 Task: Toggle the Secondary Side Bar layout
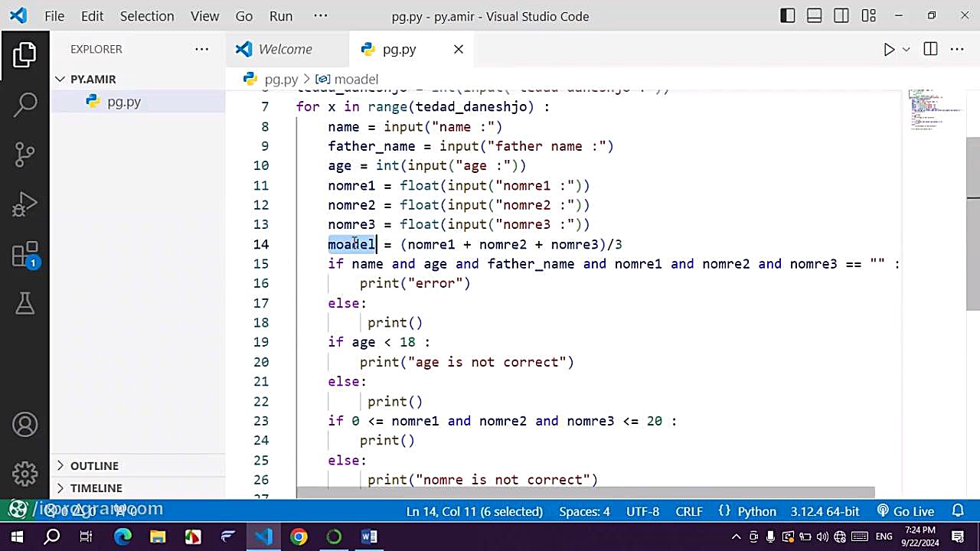click(x=841, y=16)
